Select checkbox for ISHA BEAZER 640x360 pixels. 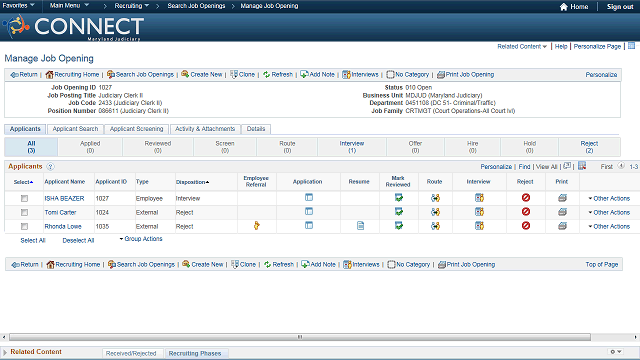click(x=24, y=198)
